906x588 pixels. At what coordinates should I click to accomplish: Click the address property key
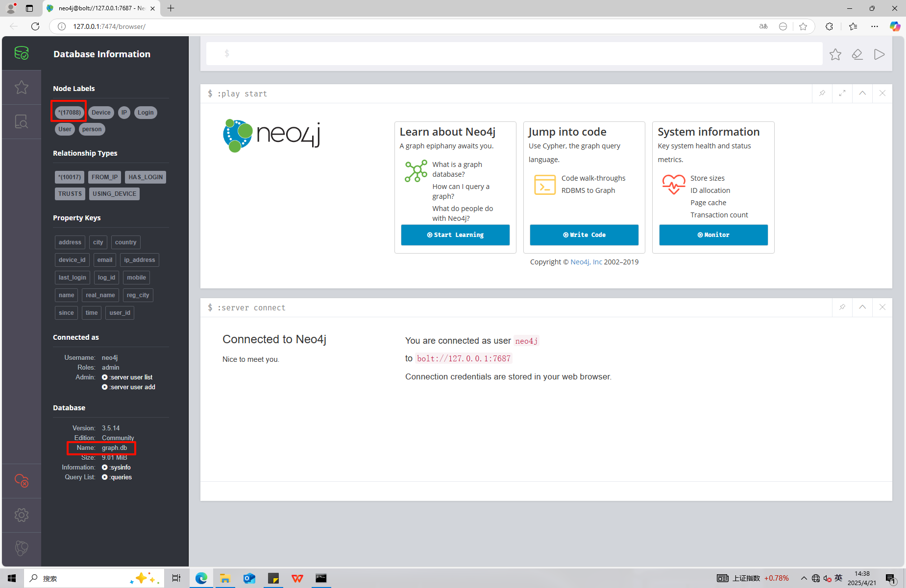pos(70,242)
